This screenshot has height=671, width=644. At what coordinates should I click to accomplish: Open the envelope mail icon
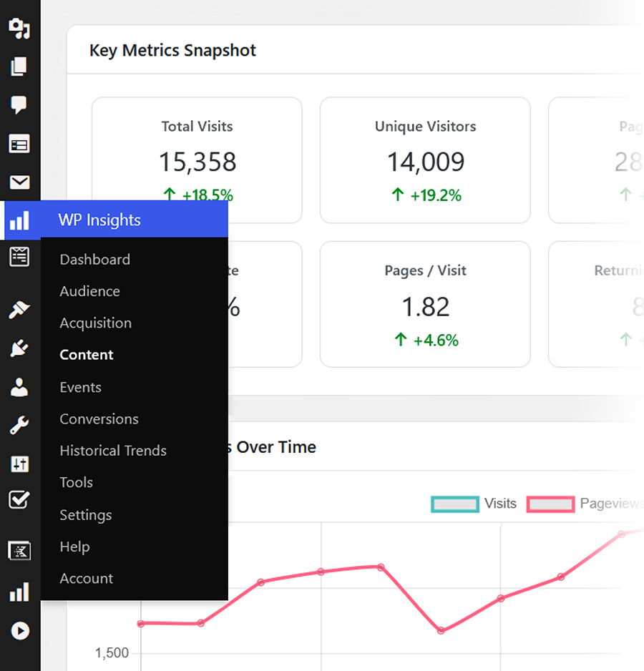[x=20, y=182]
